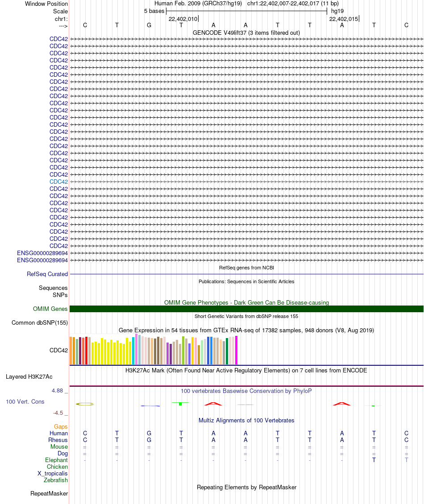Click the Dog alignment row label
Screen dimensions: 424x504
coord(63,454)
